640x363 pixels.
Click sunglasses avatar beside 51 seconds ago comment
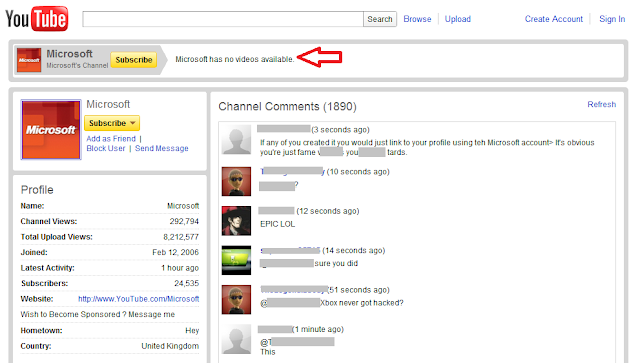click(x=236, y=300)
